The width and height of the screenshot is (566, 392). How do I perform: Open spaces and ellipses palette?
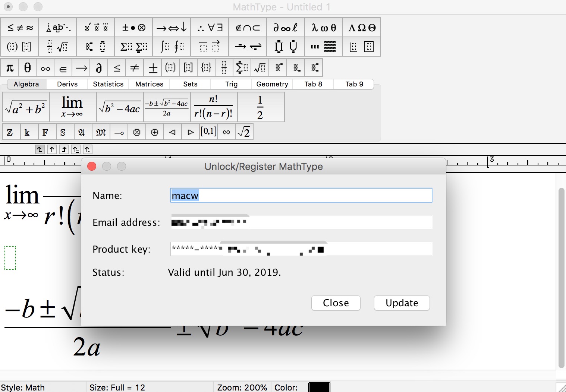(x=58, y=28)
